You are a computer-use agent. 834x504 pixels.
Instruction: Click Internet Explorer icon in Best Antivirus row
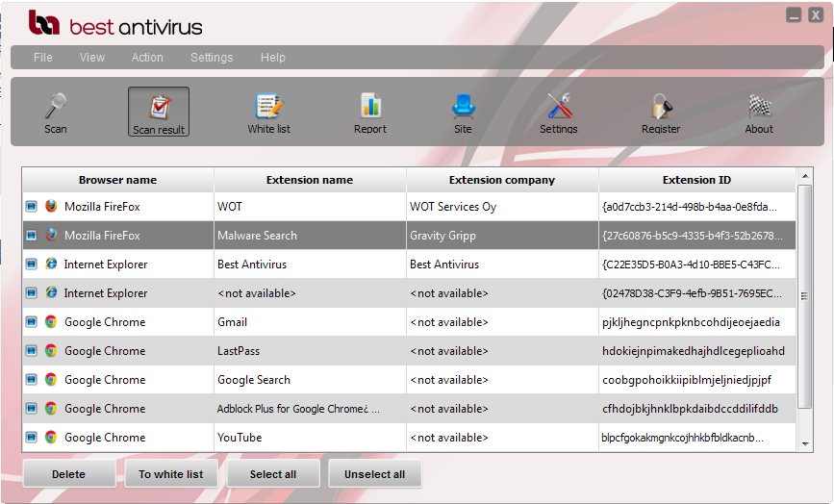tap(51, 264)
